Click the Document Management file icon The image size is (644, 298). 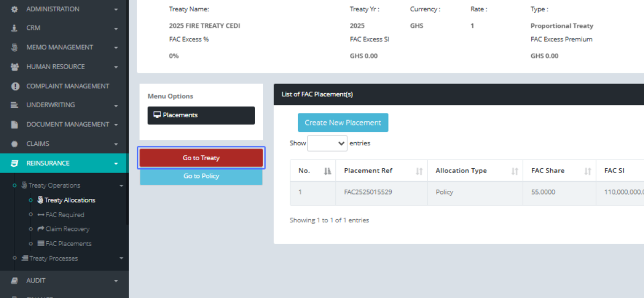pos(14,124)
